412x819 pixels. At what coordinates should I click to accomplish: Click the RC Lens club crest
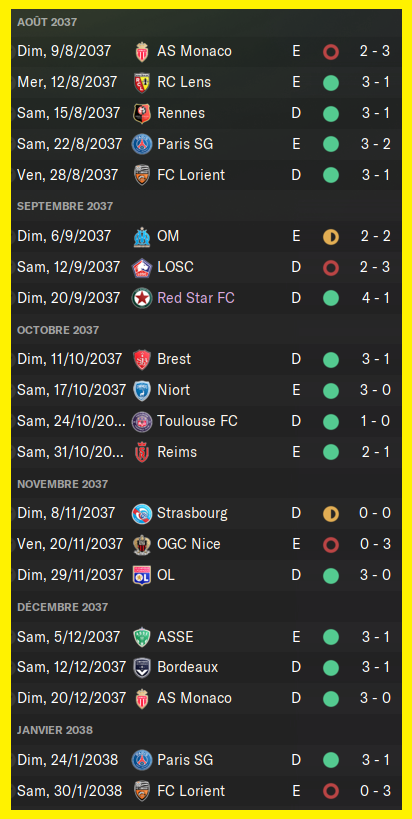pyautogui.click(x=142, y=83)
